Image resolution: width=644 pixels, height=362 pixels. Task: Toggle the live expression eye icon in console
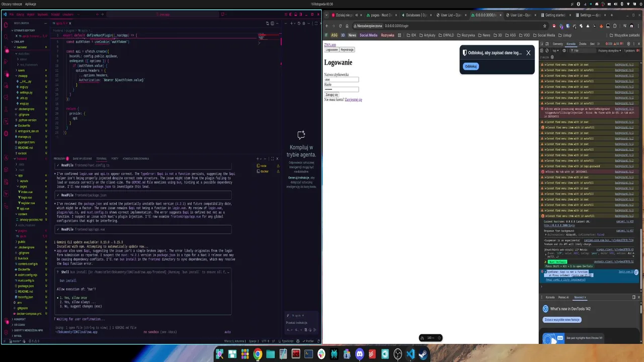click(564, 51)
